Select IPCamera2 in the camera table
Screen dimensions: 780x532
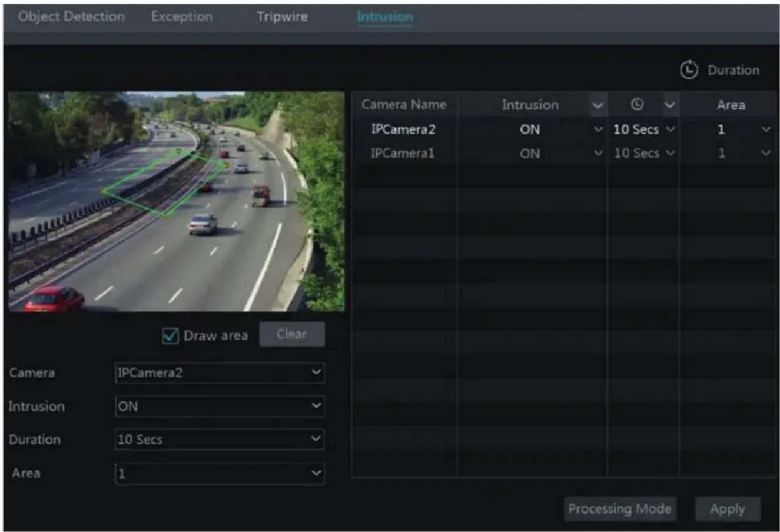[x=403, y=129]
